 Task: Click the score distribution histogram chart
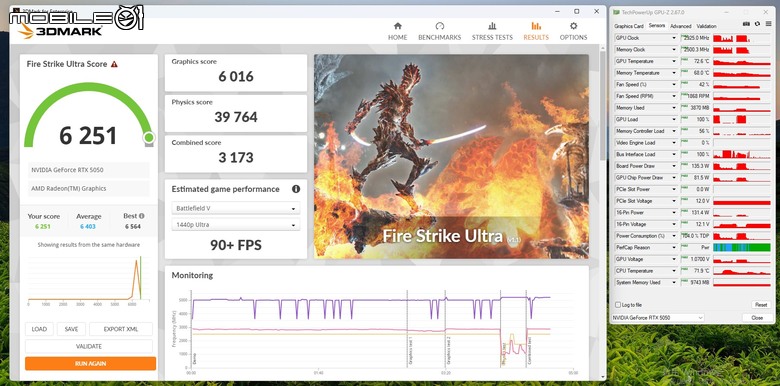(89, 281)
